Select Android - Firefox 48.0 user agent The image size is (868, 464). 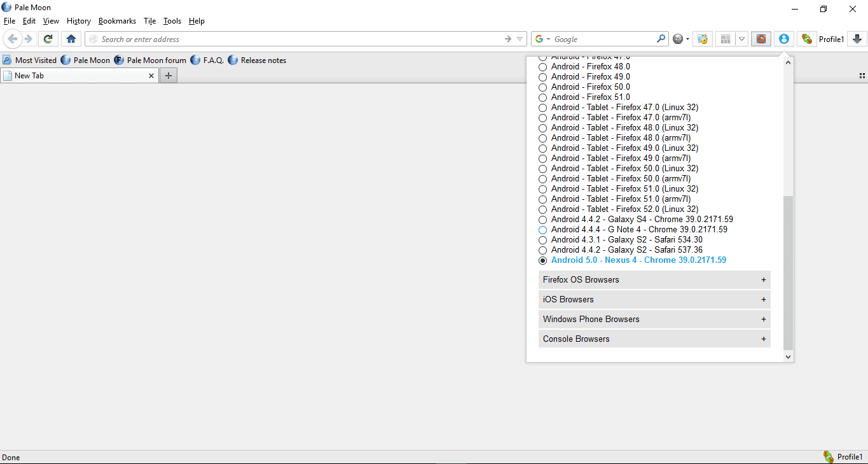coord(542,67)
